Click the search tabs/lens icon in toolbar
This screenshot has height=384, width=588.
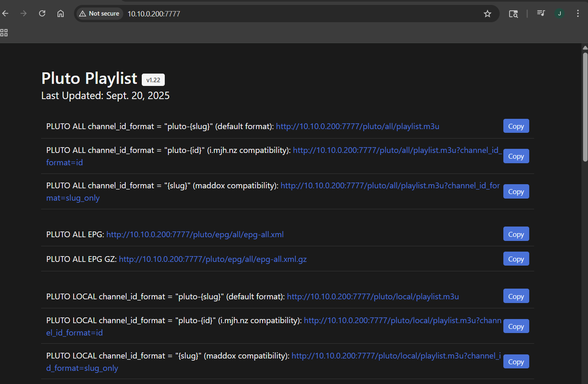tap(513, 14)
